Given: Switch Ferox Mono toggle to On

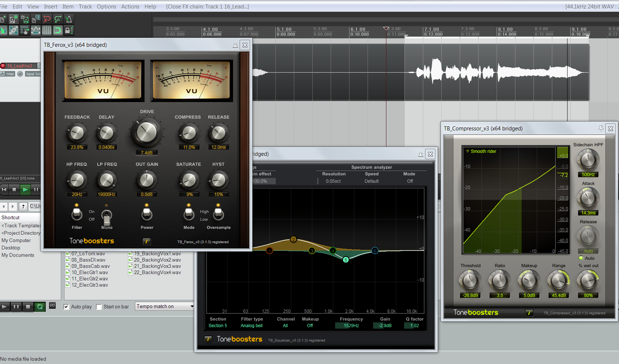Looking at the screenshot, I should 107,217.
